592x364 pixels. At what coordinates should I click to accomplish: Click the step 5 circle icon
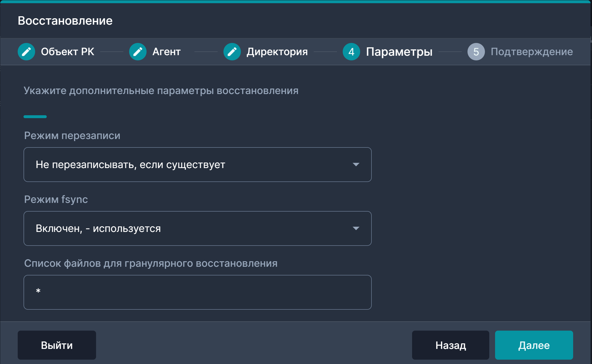[476, 52]
